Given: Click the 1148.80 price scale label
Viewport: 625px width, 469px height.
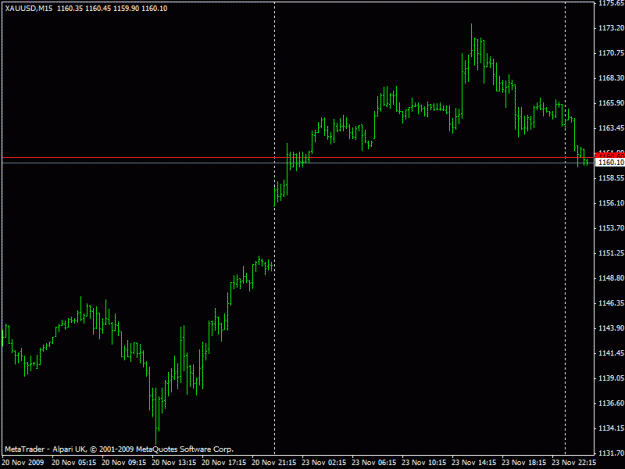Looking at the screenshot, I should coord(611,278).
